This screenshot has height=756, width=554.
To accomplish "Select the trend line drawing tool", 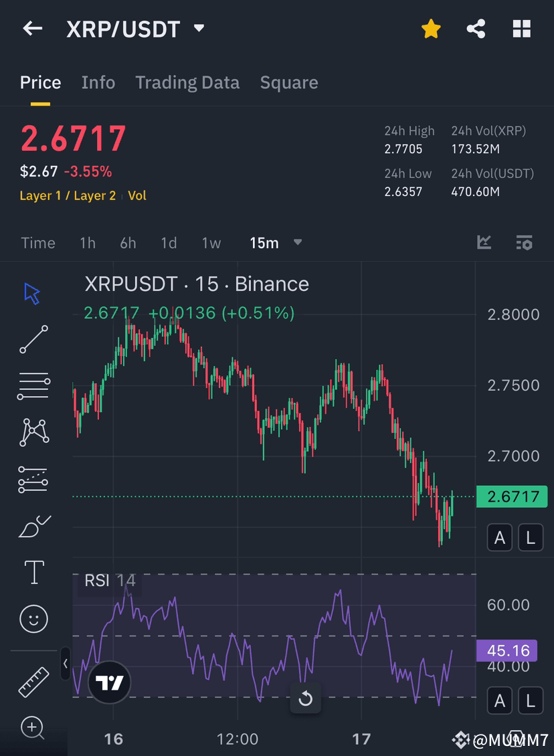I will click(x=33, y=339).
